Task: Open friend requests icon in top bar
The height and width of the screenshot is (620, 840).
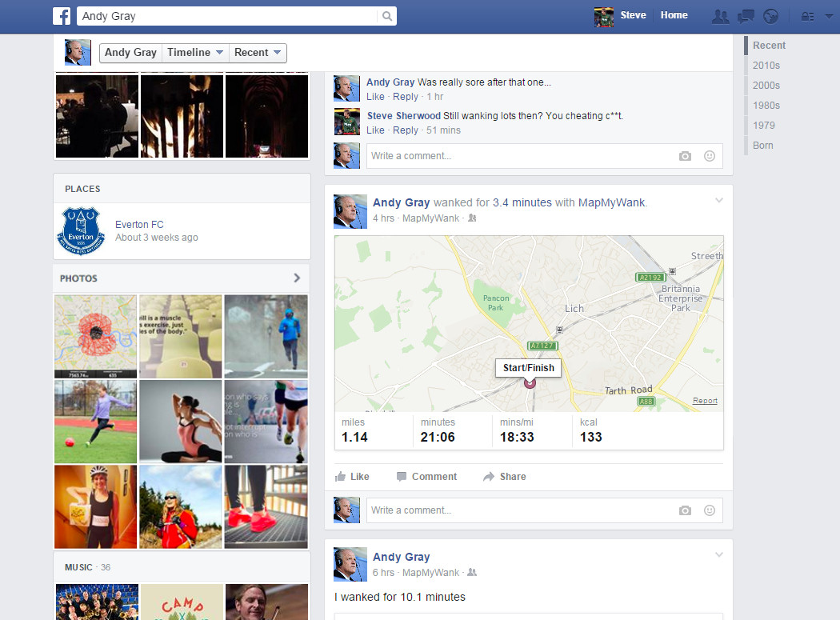Action: pyautogui.click(x=720, y=17)
